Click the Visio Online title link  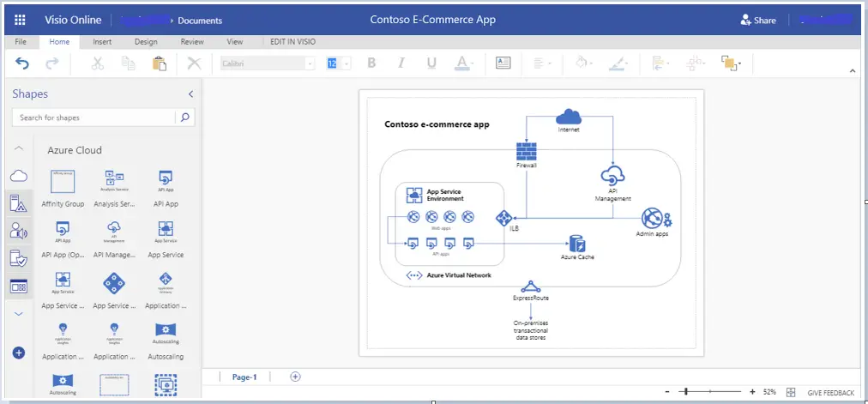[x=73, y=20]
